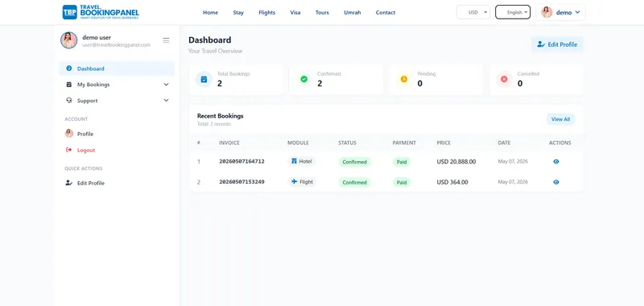Click the Total: 2 records text
Screen dimensions: 644x306
point(214,124)
